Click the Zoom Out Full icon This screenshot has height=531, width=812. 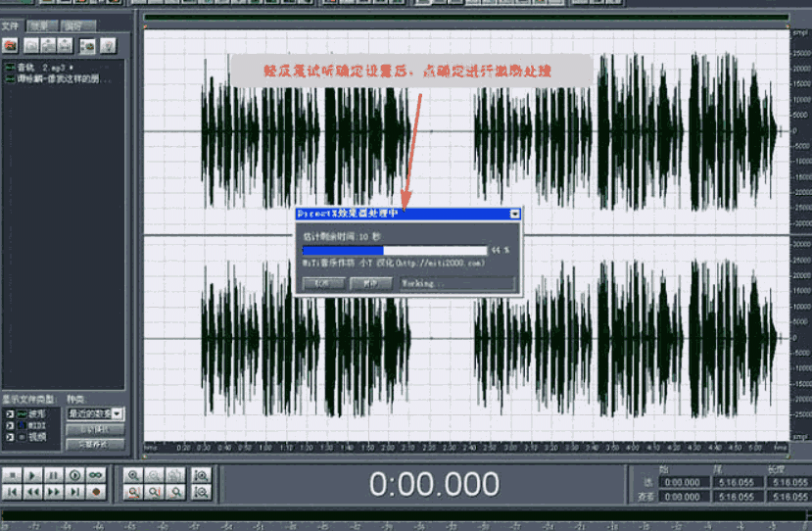[175, 475]
